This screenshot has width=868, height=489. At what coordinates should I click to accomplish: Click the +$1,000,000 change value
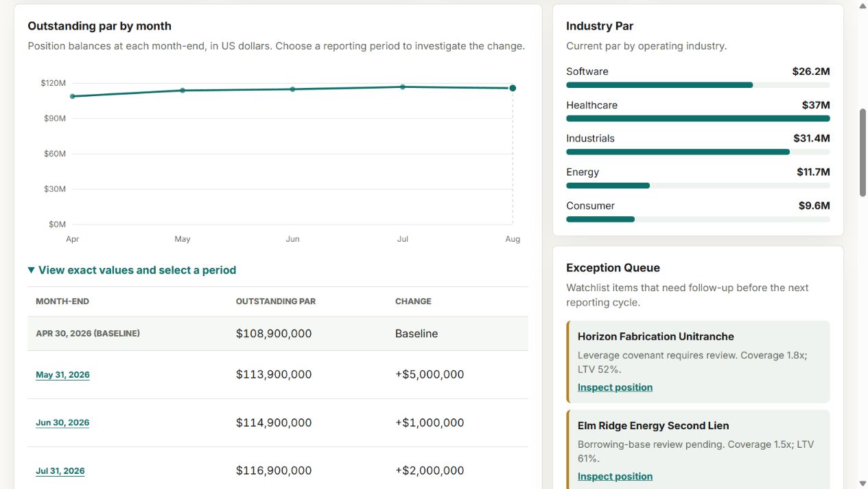pyautogui.click(x=430, y=423)
